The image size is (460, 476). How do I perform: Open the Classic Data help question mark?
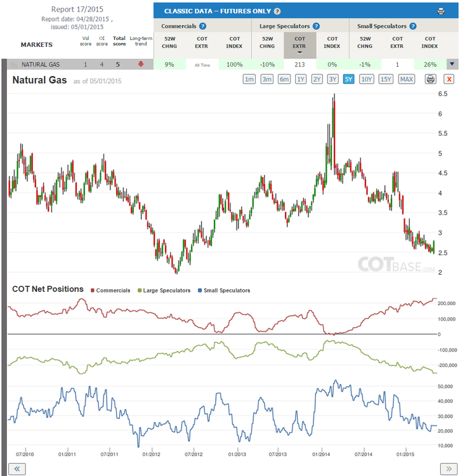[277, 11]
